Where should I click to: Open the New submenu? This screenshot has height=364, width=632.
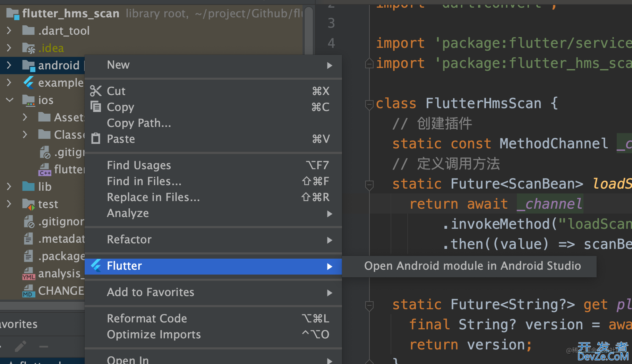point(213,65)
